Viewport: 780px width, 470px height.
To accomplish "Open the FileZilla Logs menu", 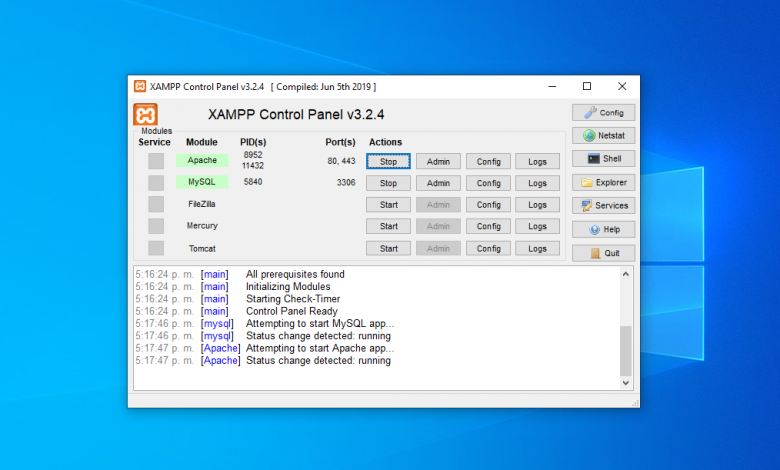I will click(x=537, y=204).
